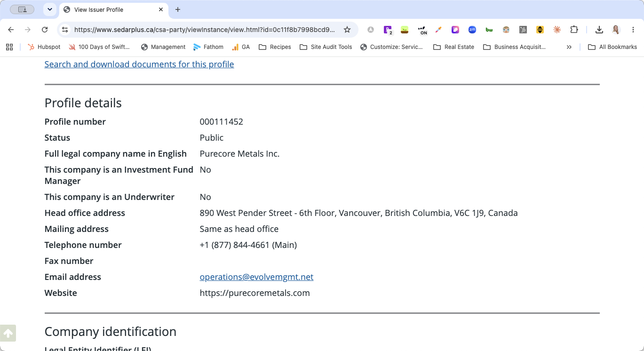
Task: Click the operations@evolvemgmt.net email link
Action: [256, 277]
